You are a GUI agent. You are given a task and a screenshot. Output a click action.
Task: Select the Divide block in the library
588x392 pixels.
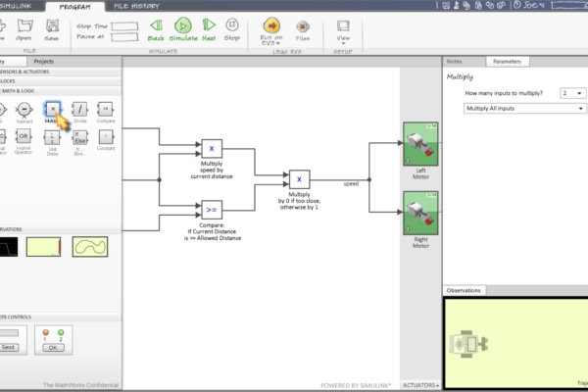click(x=80, y=111)
